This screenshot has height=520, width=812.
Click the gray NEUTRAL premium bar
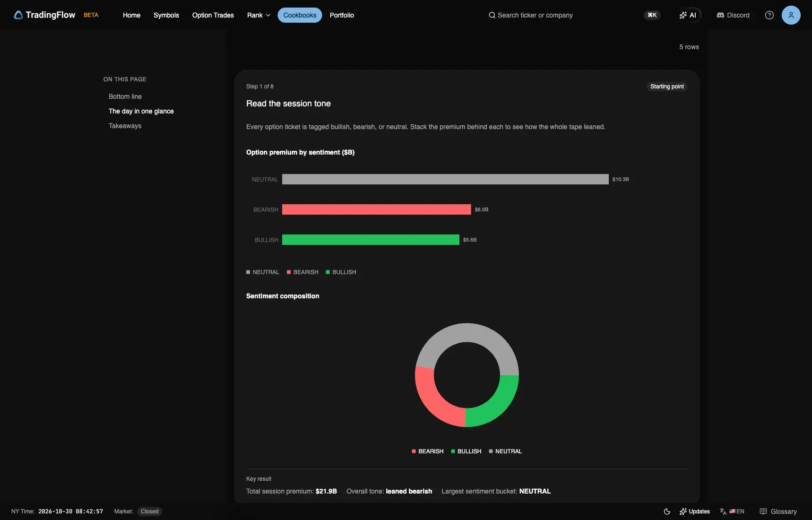tap(445, 179)
